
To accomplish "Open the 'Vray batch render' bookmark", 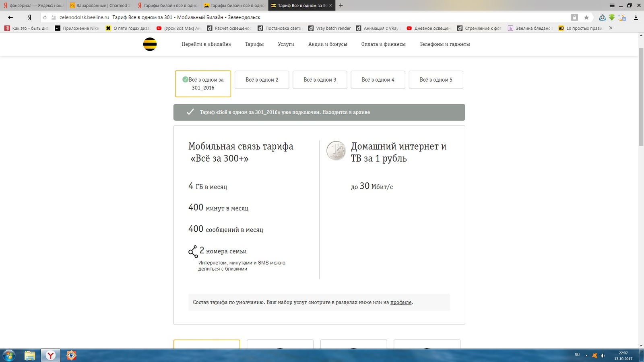I will click(x=329, y=28).
